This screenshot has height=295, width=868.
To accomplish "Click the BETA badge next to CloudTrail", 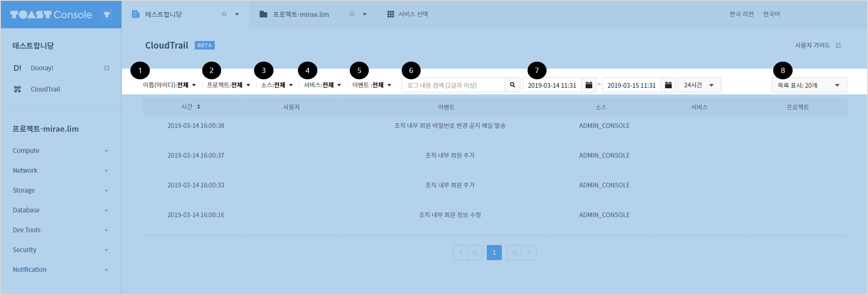I will pos(204,45).
